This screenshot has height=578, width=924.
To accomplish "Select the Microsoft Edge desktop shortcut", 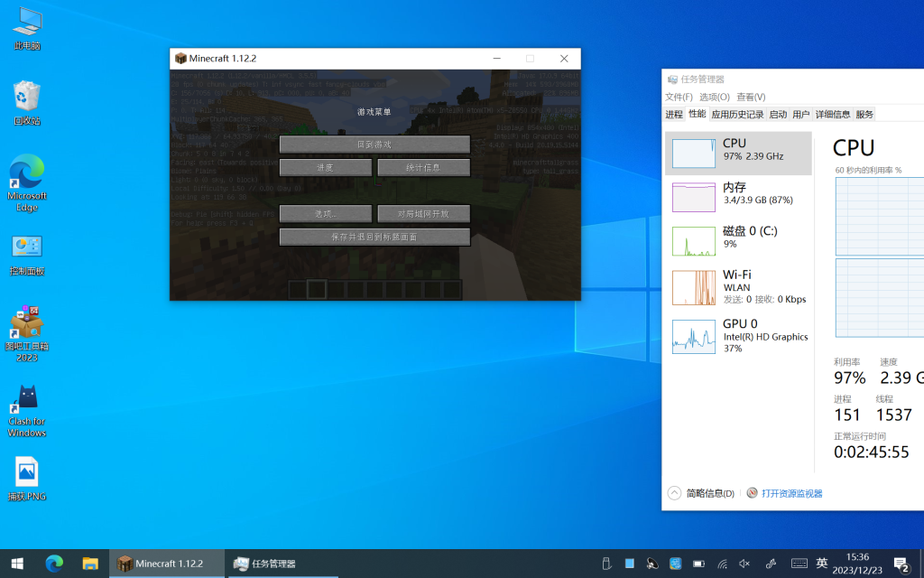I will (x=27, y=182).
